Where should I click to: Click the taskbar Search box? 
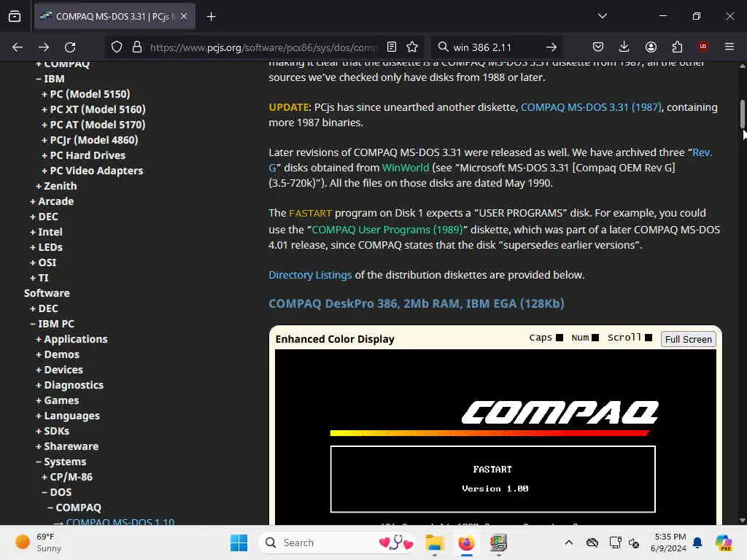click(337, 542)
